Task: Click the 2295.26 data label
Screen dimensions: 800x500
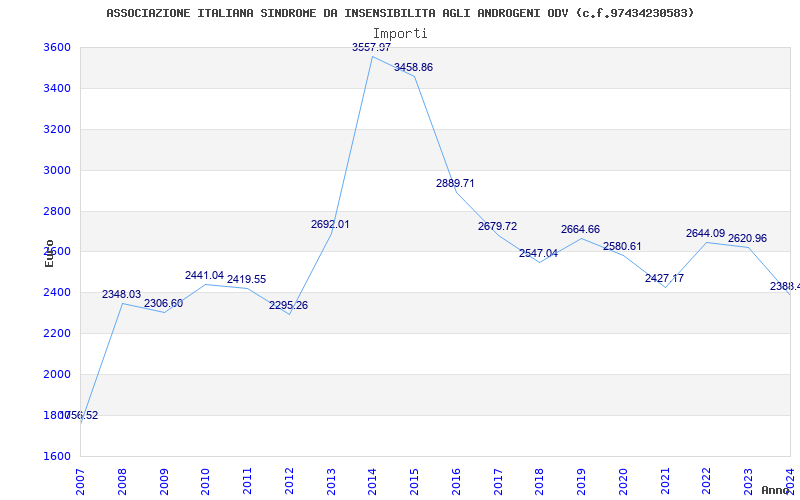Action: [288, 305]
